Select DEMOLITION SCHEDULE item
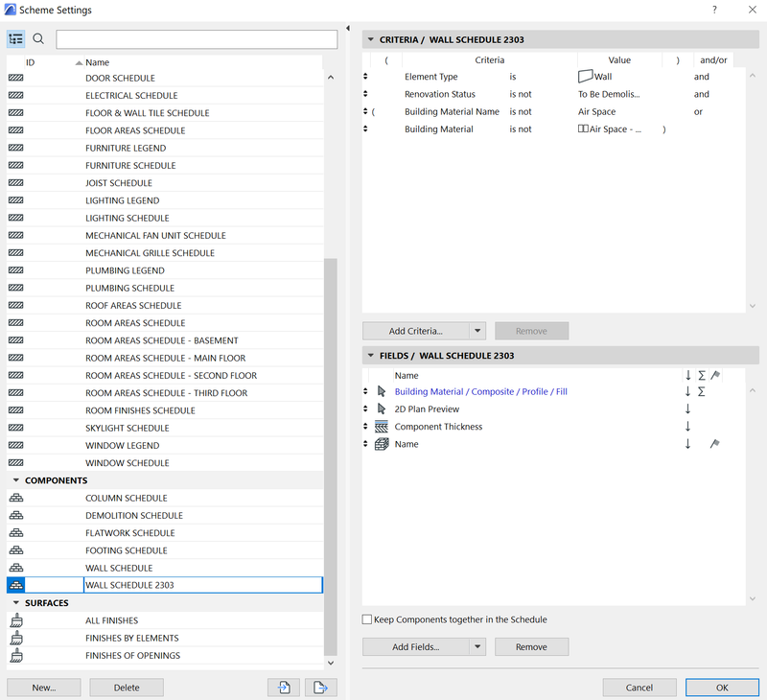The image size is (767, 700). (x=165, y=516)
